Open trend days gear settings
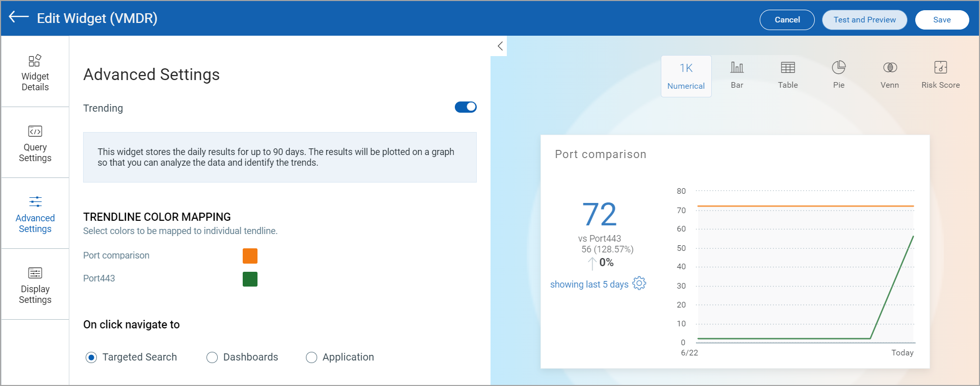The width and height of the screenshot is (980, 386). point(639,284)
